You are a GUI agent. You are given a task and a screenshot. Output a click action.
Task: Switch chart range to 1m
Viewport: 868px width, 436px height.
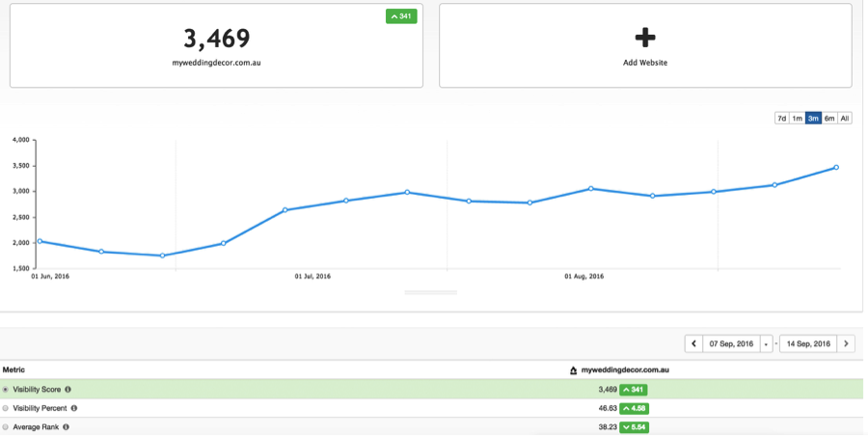point(798,118)
